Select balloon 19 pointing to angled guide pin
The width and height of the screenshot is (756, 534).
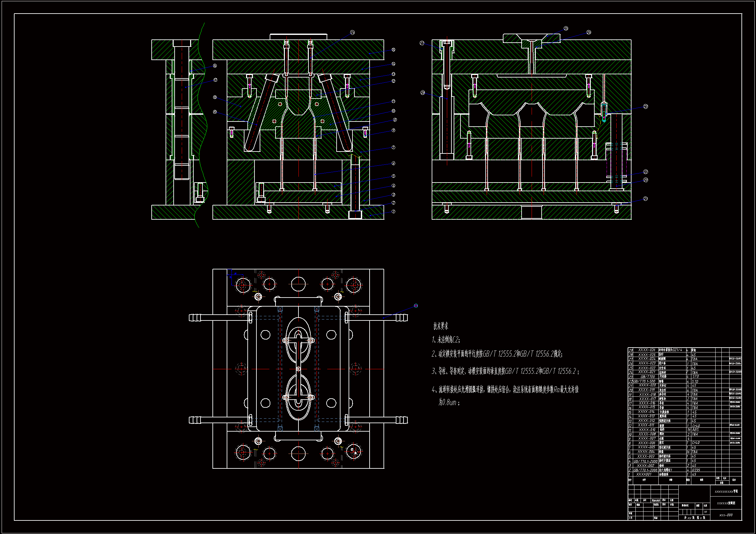click(x=215, y=112)
